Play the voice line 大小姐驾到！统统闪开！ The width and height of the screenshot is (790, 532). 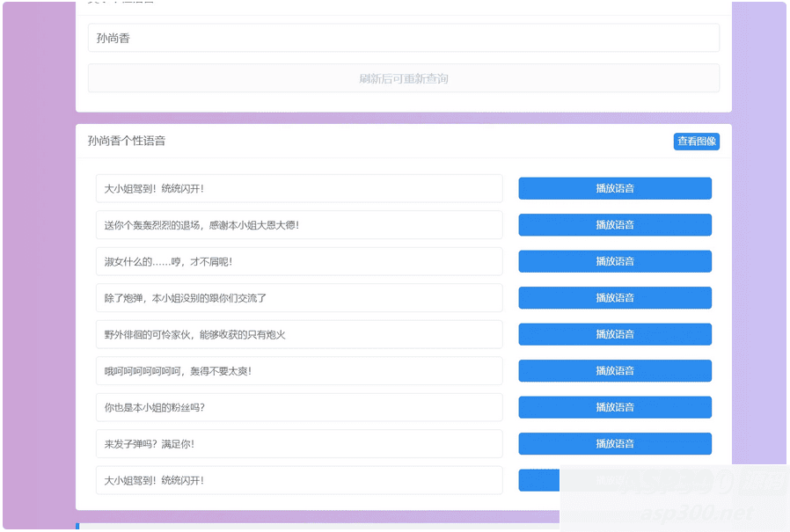[x=614, y=188]
